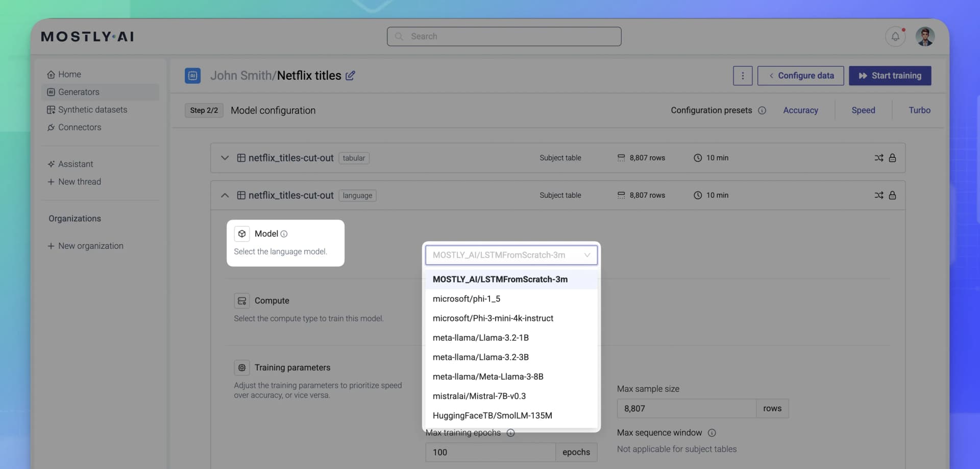
Task: Click the Max training epochs info icon
Action: point(510,433)
